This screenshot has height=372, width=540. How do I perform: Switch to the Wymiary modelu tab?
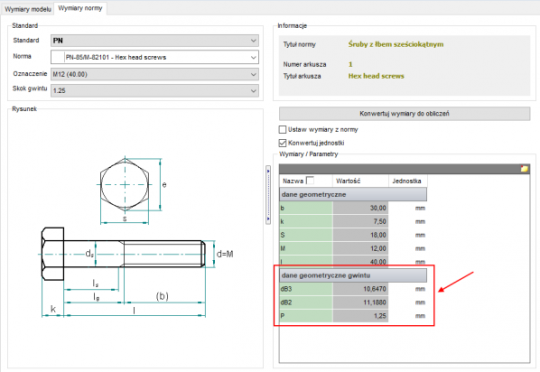click(28, 9)
